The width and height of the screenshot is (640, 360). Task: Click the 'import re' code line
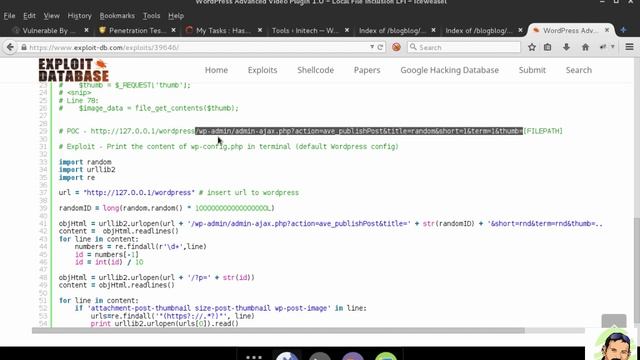tap(77, 178)
